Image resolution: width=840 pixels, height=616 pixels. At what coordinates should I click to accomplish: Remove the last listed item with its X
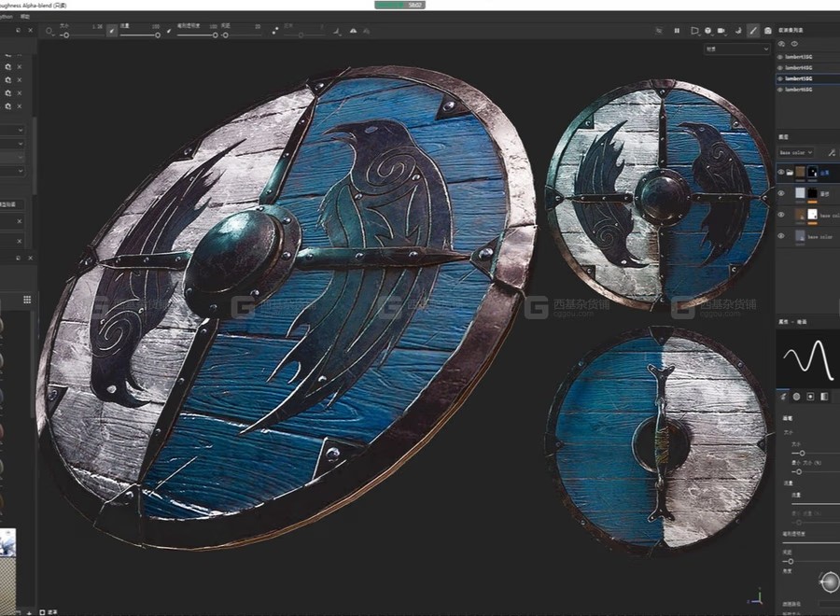point(20,106)
